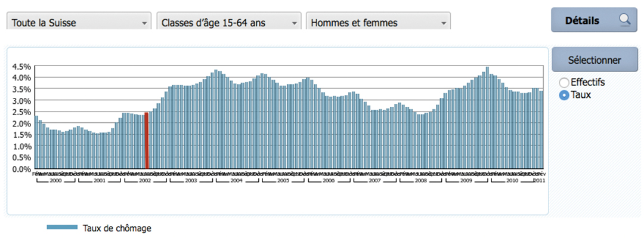Select the Taux radio option
The width and height of the screenshot is (644, 238).
(564, 95)
